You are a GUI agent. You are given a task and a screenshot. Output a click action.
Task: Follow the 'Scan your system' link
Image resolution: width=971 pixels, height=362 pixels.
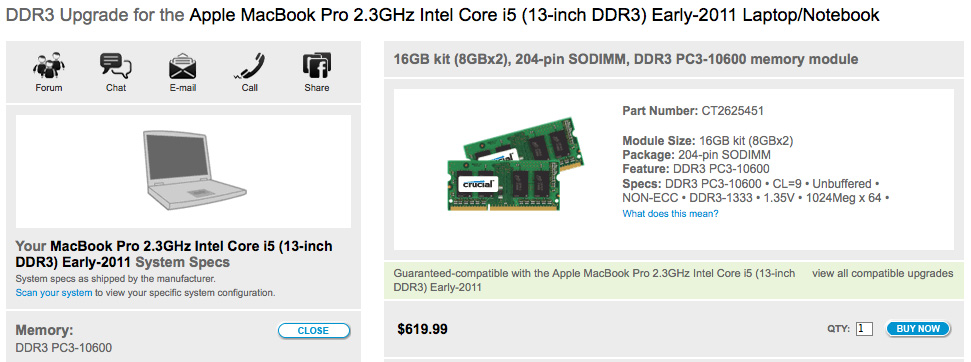click(x=54, y=293)
